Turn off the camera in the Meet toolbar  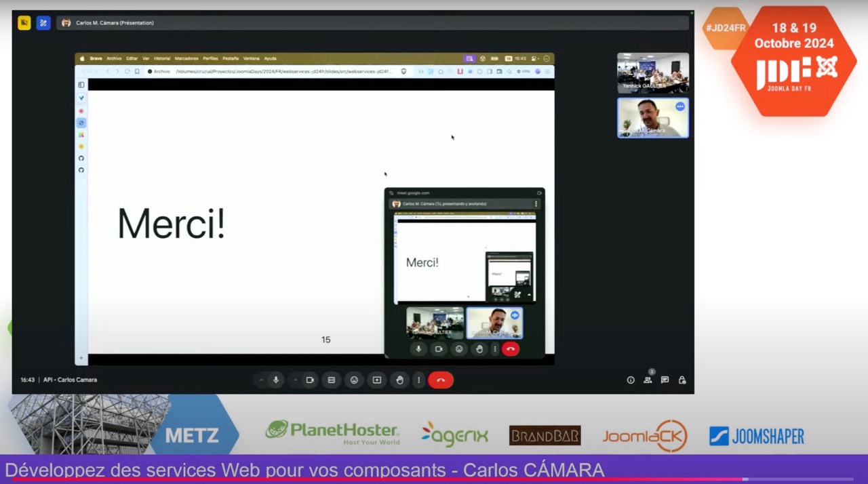(x=310, y=380)
